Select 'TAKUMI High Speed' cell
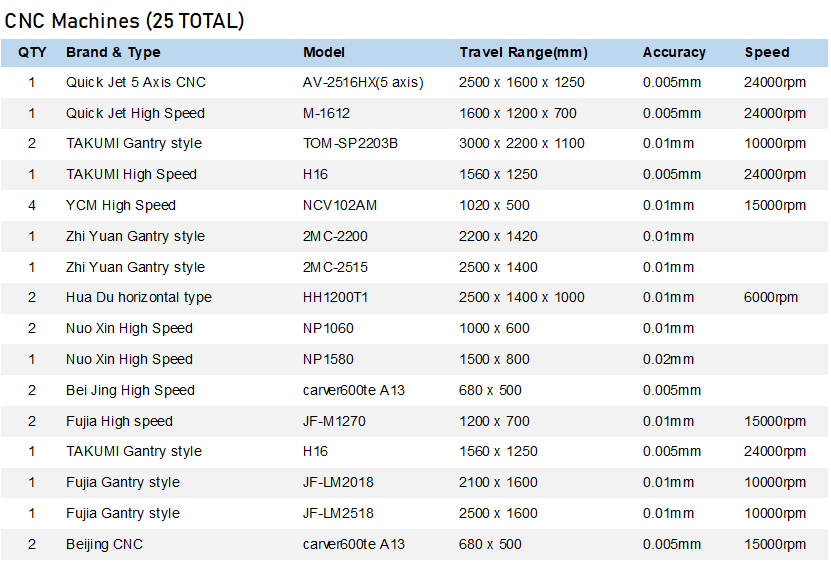This screenshot has height=563, width=831. (x=131, y=174)
